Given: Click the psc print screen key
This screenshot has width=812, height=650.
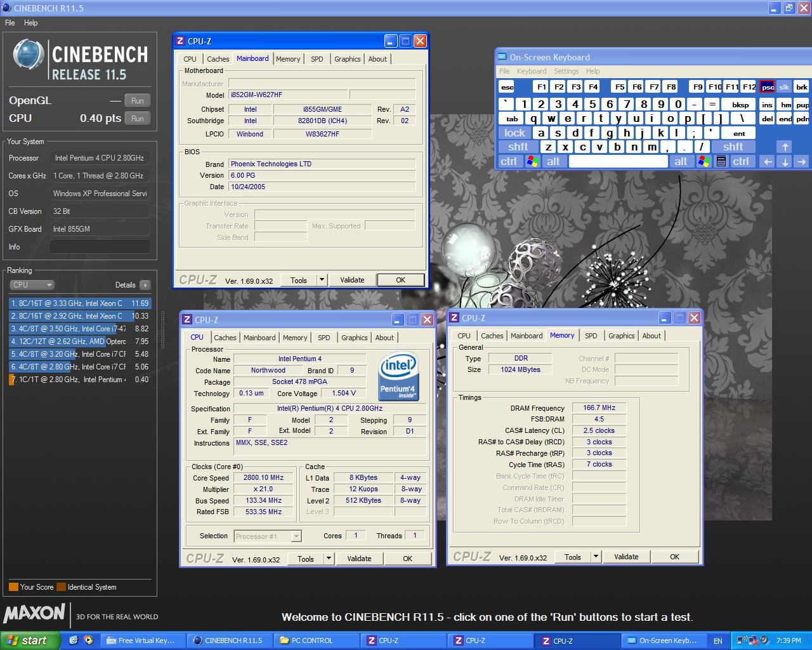Looking at the screenshot, I should click(x=768, y=87).
